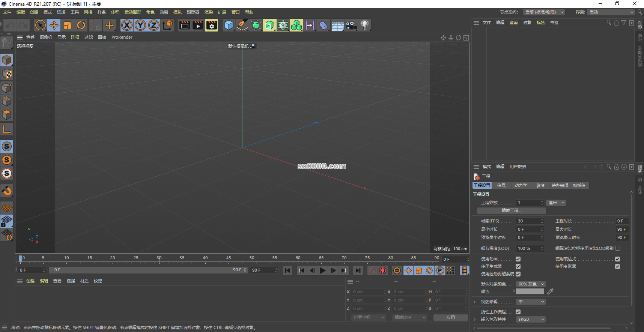Toggle X axis lock
Screen dimensions: 644x332
[x=127, y=25]
